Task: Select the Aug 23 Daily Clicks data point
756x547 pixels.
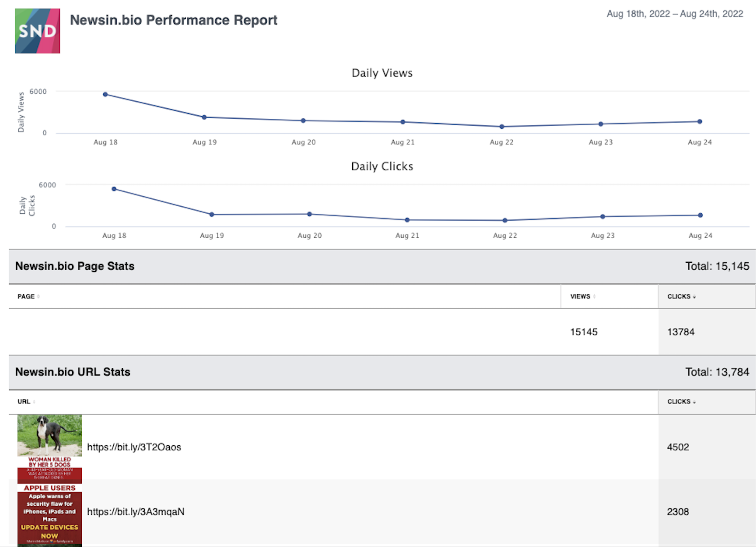Action: pos(603,217)
